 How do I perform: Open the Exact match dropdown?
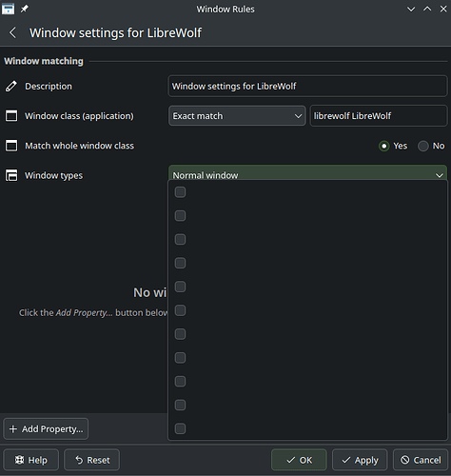coord(237,116)
